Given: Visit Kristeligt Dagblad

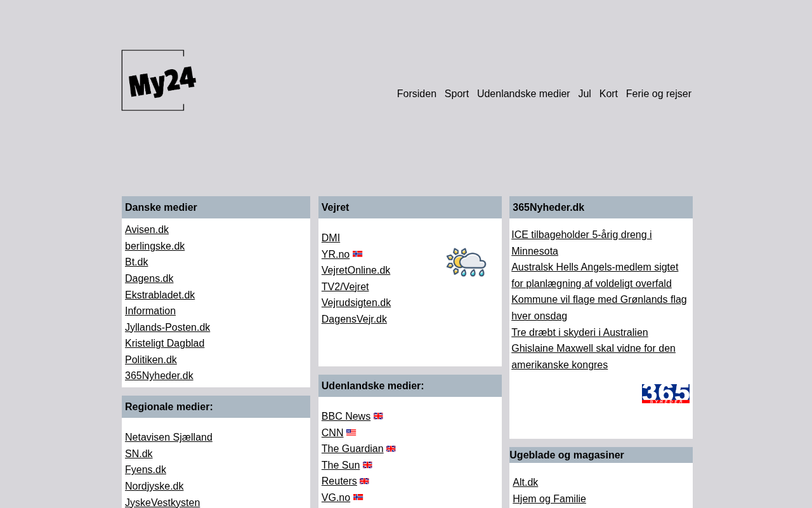Looking at the screenshot, I should tap(165, 343).
